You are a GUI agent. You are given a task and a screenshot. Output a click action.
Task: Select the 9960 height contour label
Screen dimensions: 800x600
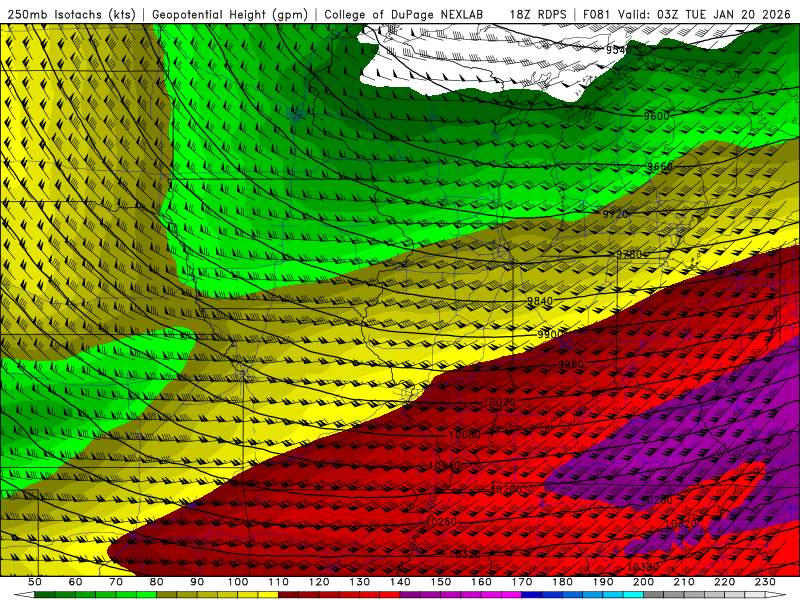coord(570,364)
